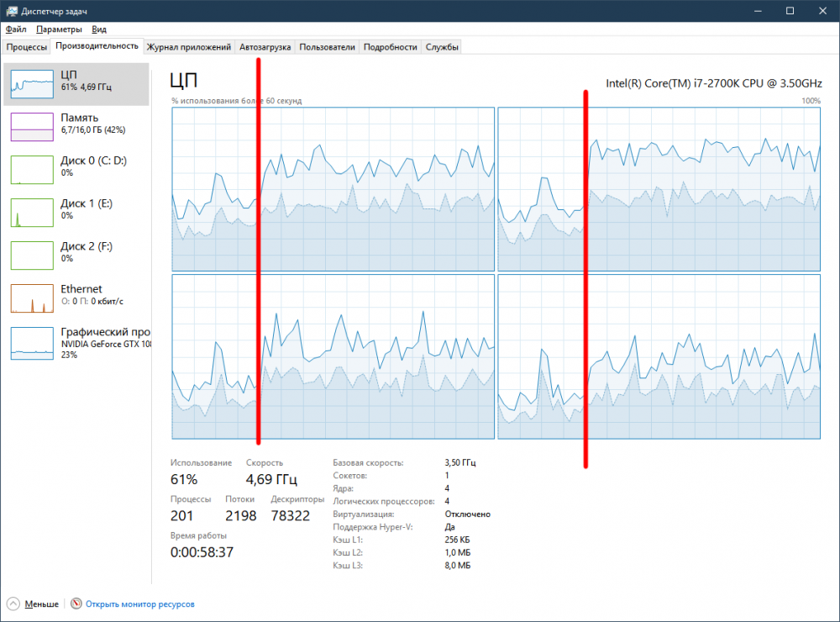This screenshot has height=622, width=840.
Task: Click the top-left CPU core graph
Action: point(333,189)
